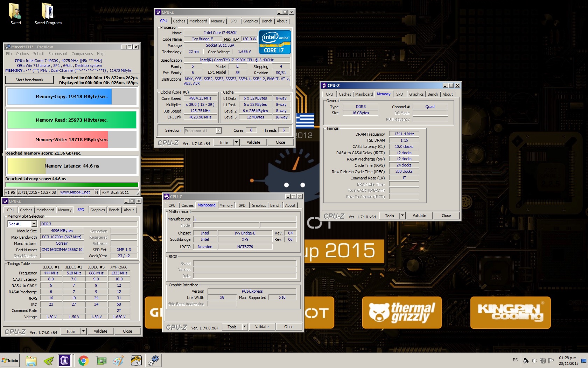Click the Tools button in SPD window
This screenshot has width=588, height=368.
click(71, 331)
